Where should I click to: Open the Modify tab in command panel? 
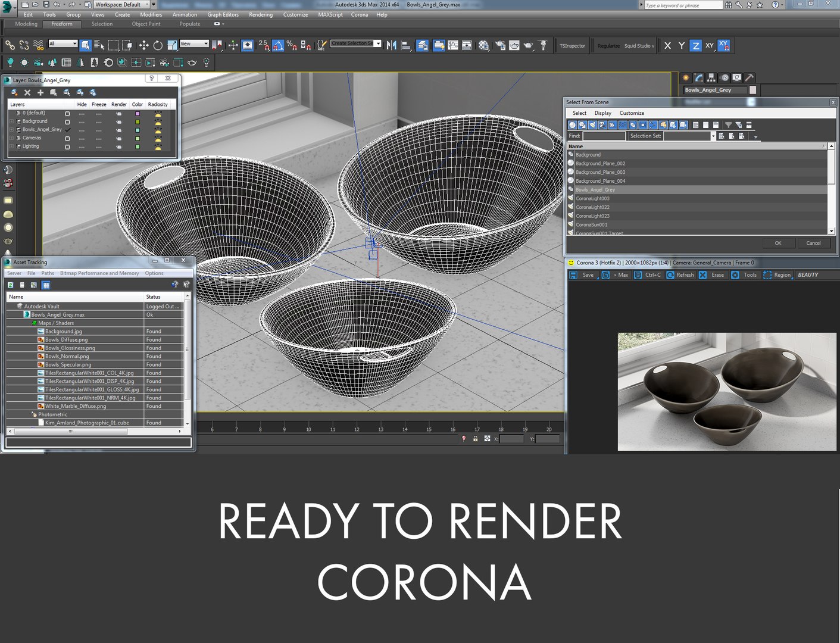698,77
